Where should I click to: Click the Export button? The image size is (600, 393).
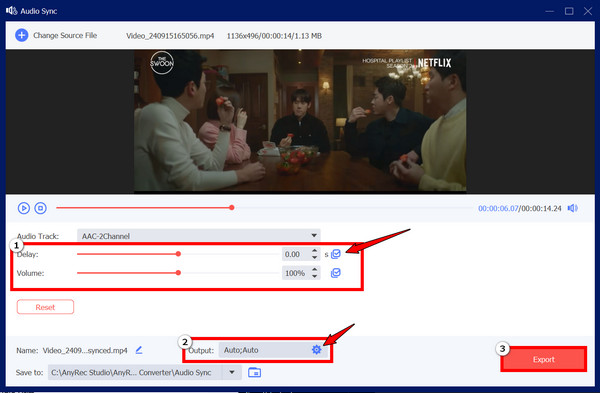coord(544,359)
